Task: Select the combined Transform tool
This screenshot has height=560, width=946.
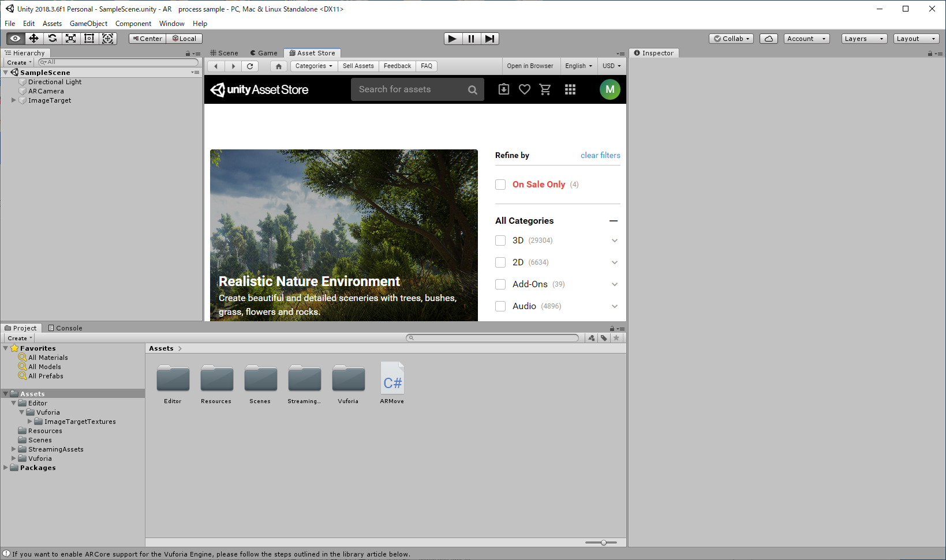Action: click(108, 39)
